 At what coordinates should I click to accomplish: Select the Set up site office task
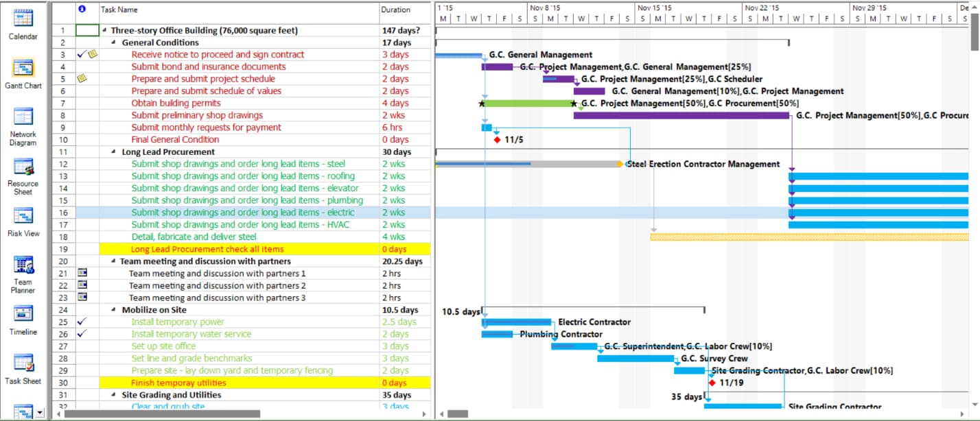click(x=163, y=346)
